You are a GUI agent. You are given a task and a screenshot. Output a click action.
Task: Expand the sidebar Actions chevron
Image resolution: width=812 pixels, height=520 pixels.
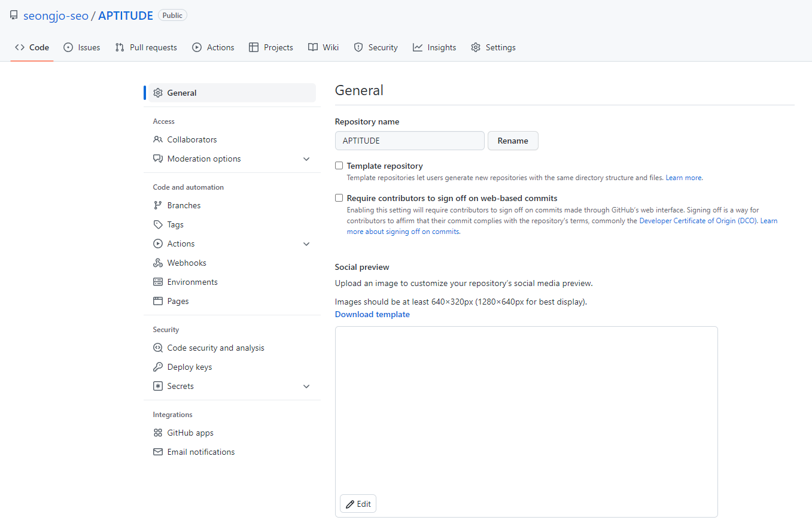(306, 244)
